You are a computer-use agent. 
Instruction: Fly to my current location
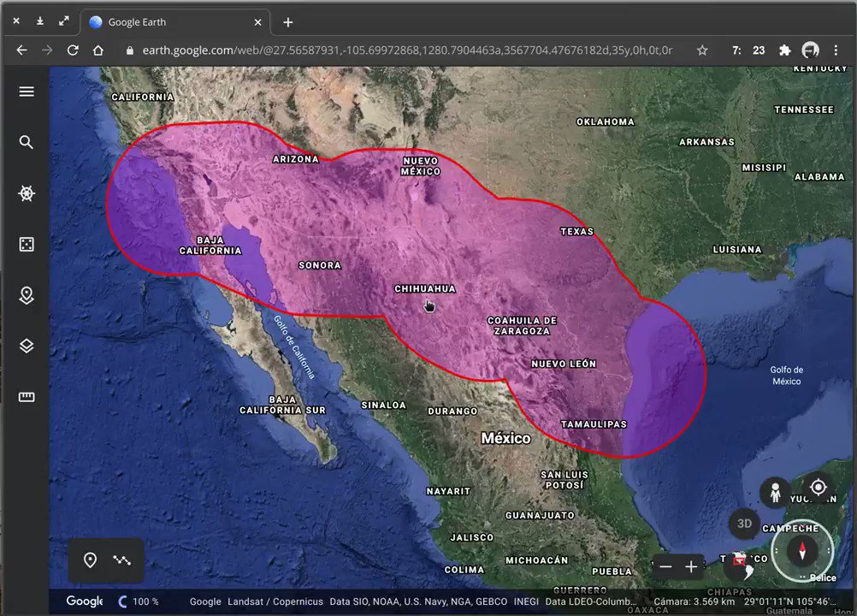click(818, 488)
